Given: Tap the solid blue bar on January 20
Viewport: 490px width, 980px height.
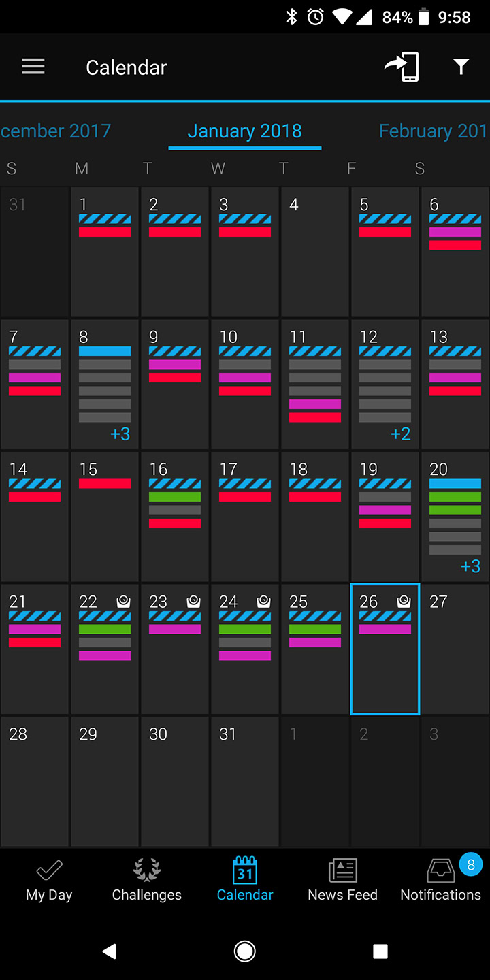Looking at the screenshot, I should (x=455, y=484).
